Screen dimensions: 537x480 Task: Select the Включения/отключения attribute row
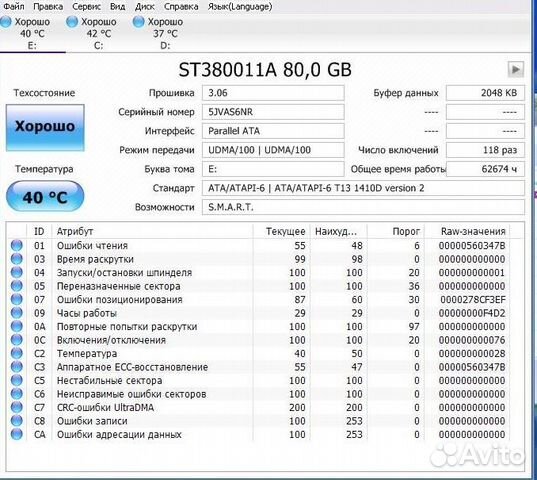tap(259, 340)
